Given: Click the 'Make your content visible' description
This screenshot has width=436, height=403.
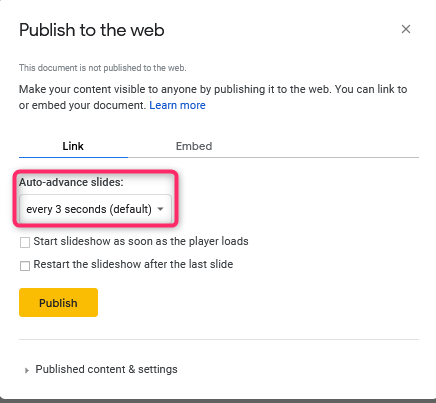Looking at the screenshot, I should (x=213, y=97).
